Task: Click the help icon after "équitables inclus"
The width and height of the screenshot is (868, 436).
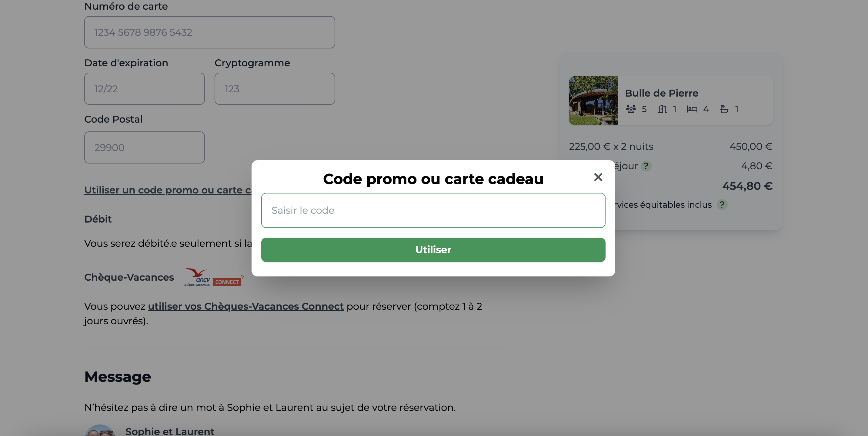Action: pos(722,205)
